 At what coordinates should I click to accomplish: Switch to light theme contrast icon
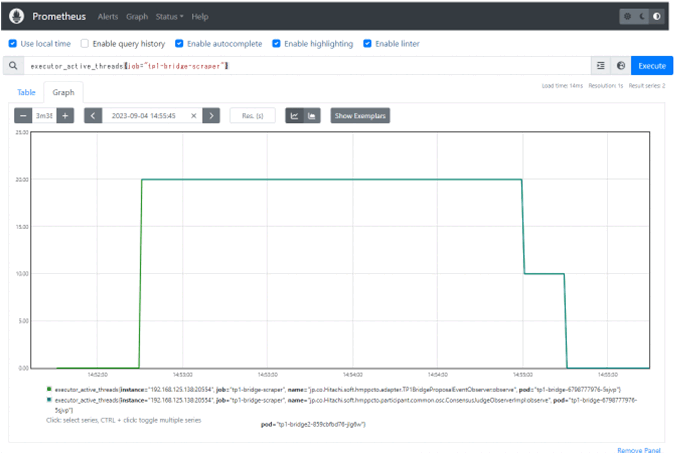pos(657,16)
